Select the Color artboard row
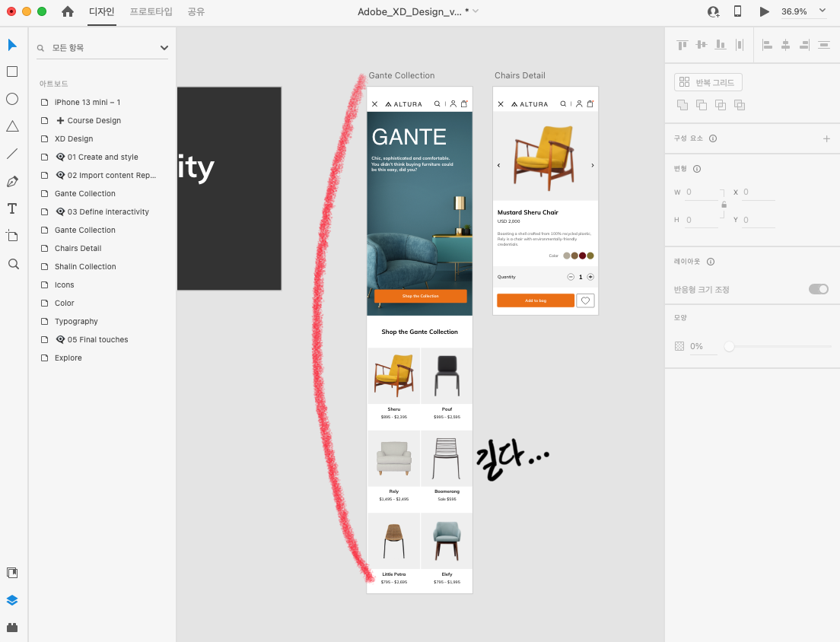The height and width of the screenshot is (642, 840). click(x=102, y=303)
